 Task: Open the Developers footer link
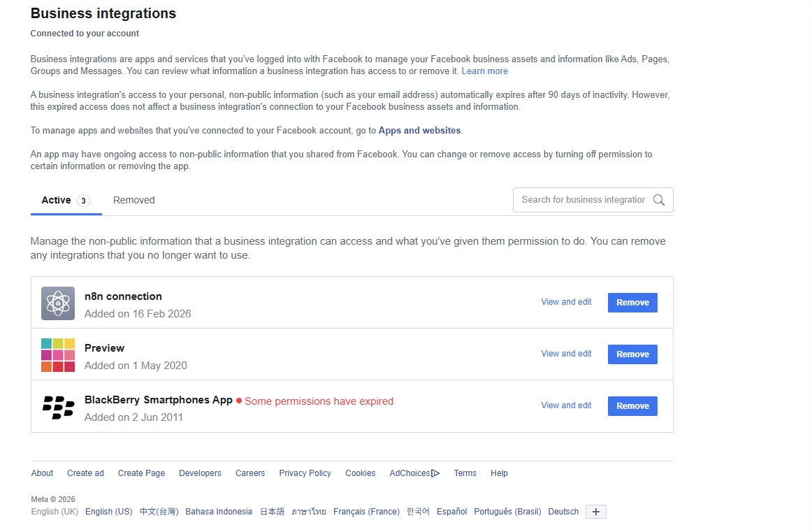[x=200, y=473]
